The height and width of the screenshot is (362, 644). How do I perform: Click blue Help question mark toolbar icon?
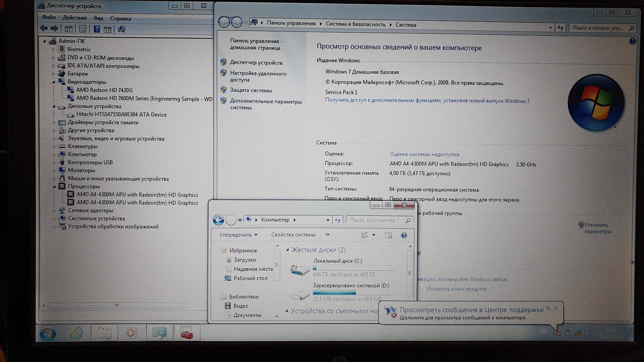click(97, 29)
